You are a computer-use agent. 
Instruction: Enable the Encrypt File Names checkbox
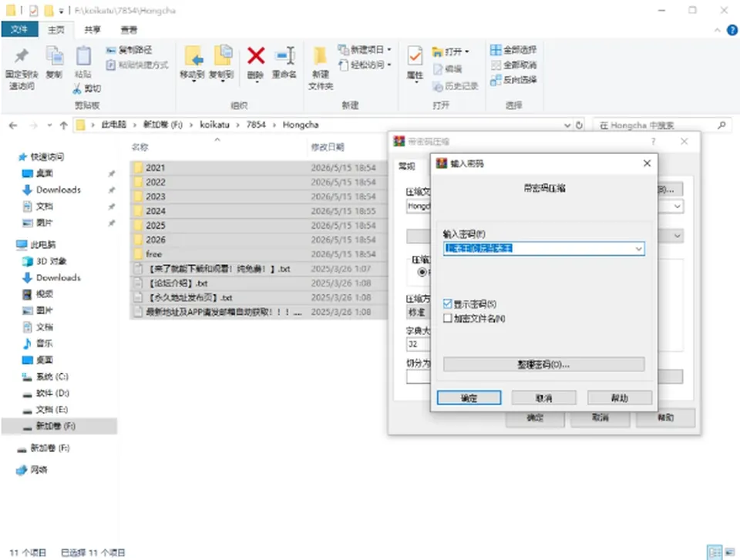pos(447,318)
